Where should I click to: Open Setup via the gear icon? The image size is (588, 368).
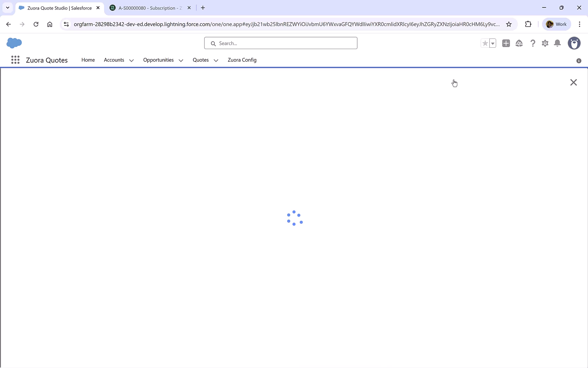click(x=545, y=43)
